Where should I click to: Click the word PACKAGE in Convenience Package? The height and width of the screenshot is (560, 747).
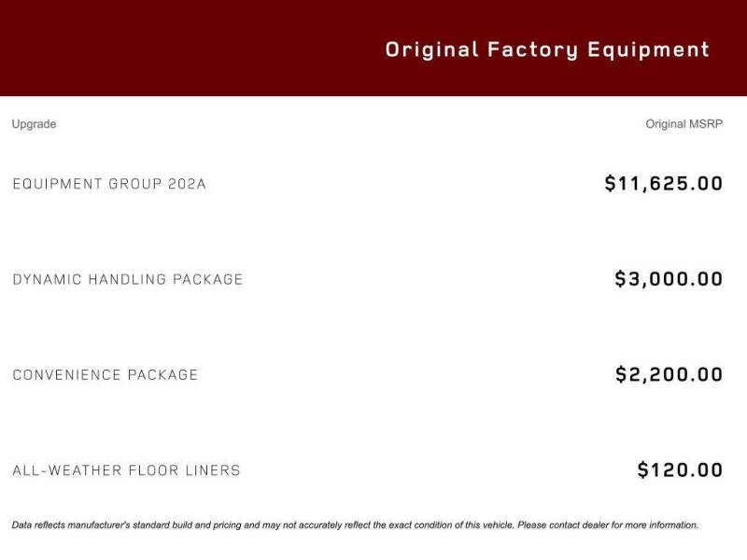162,375
